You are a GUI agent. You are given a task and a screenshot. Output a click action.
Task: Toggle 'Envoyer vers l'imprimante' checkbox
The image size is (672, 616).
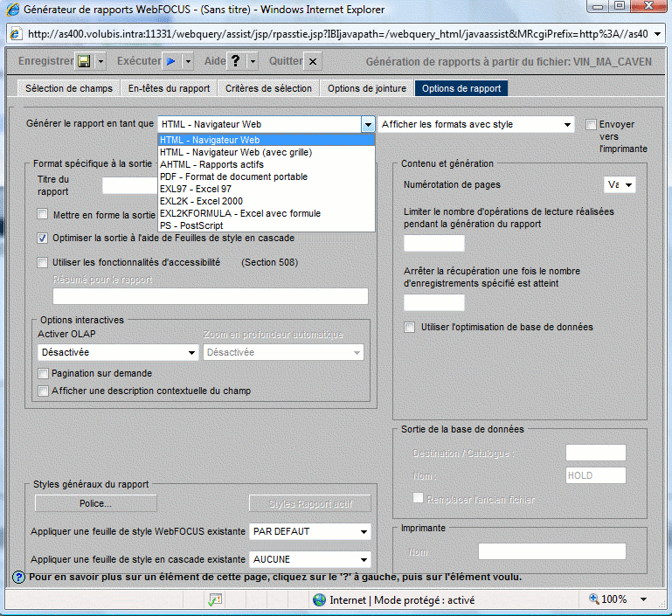click(x=591, y=124)
